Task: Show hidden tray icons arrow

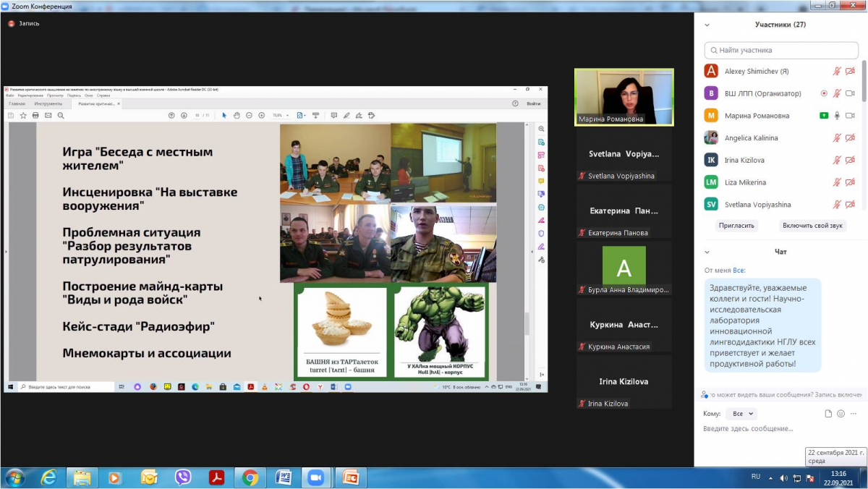Action: pyautogui.click(x=770, y=477)
